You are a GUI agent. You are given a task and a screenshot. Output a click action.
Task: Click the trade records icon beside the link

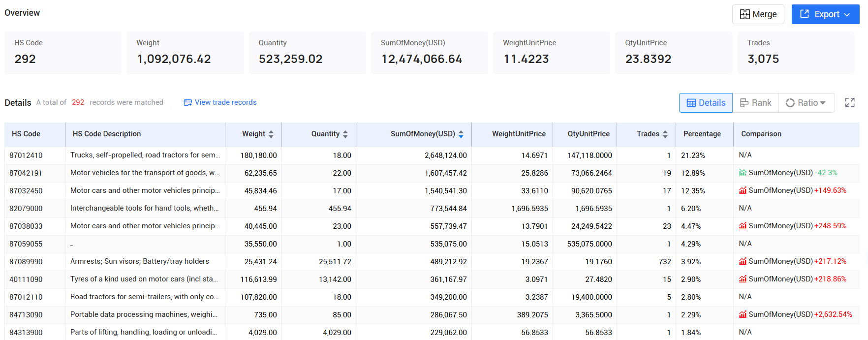coord(187,103)
